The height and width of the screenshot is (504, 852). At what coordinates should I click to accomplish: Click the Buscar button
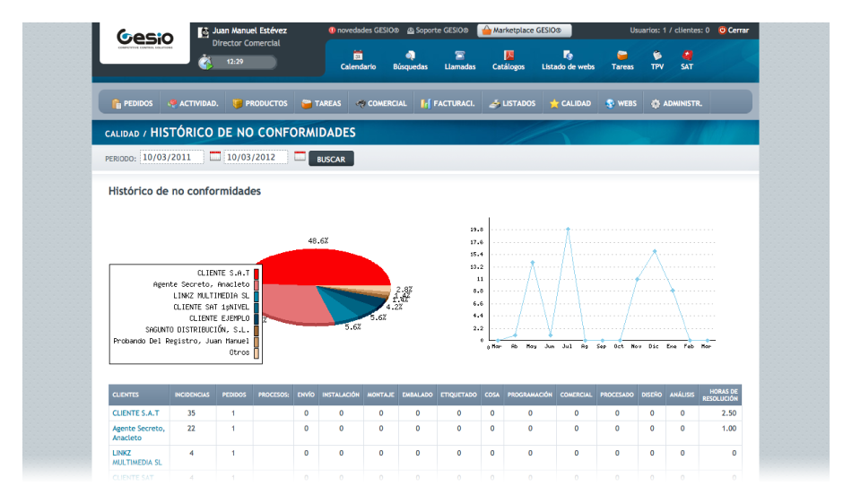click(331, 159)
